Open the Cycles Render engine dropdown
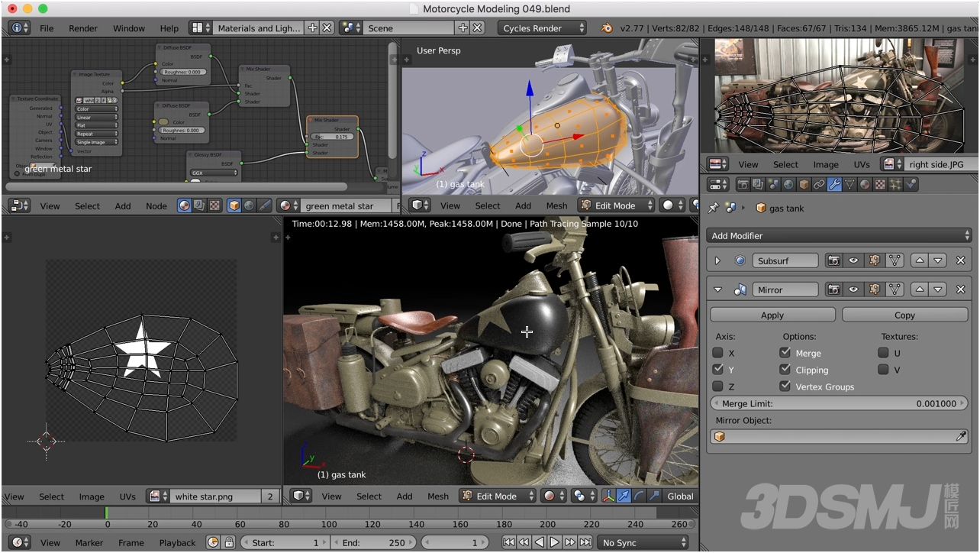 [543, 27]
